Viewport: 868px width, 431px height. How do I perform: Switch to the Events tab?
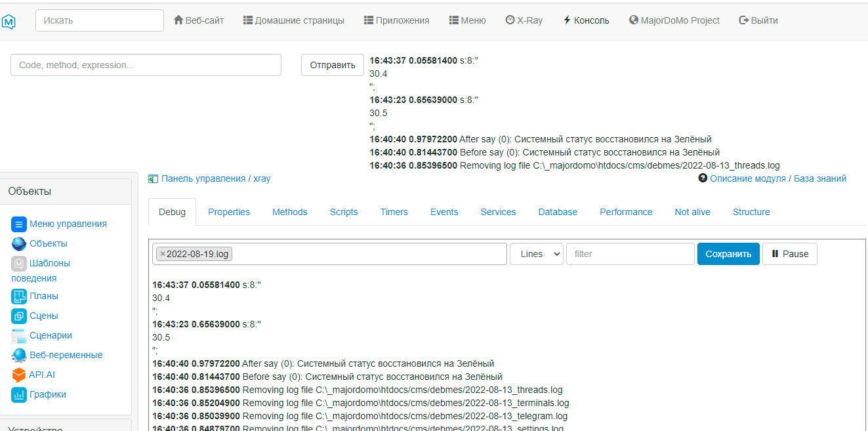pyautogui.click(x=444, y=212)
